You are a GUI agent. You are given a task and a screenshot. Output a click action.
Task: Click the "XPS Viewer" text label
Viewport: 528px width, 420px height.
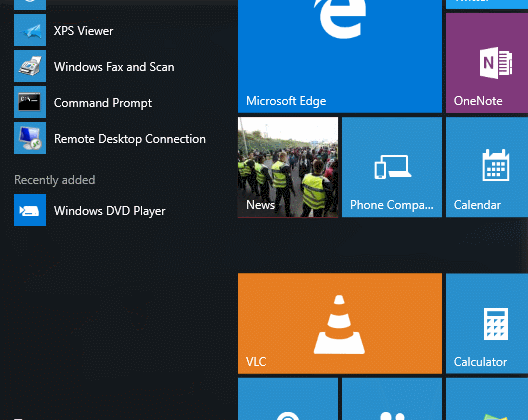coord(84,31)
